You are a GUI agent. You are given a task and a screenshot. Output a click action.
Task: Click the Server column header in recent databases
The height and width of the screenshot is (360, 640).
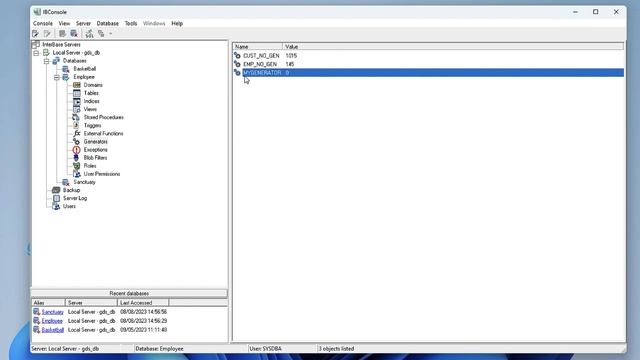91,303
